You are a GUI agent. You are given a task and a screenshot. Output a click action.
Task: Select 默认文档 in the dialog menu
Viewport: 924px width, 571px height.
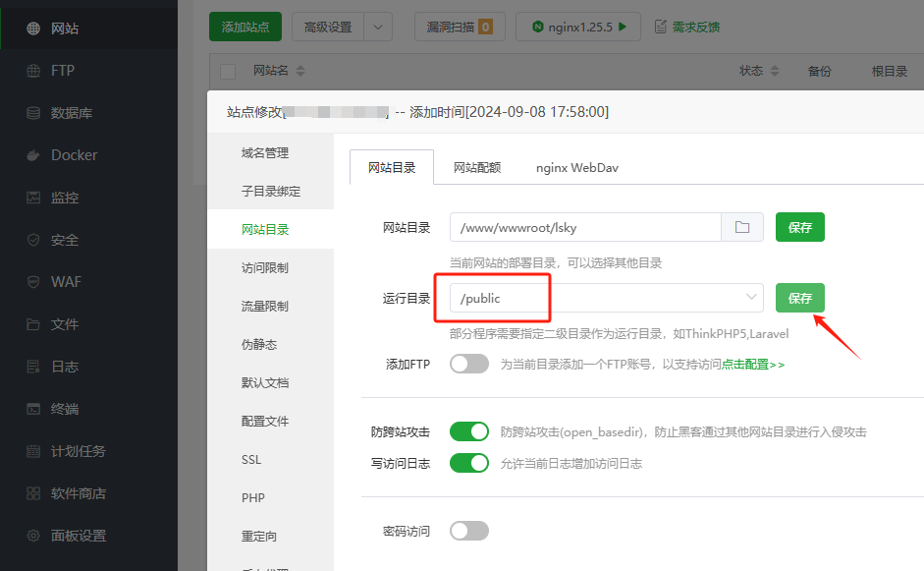click(270, 383)
